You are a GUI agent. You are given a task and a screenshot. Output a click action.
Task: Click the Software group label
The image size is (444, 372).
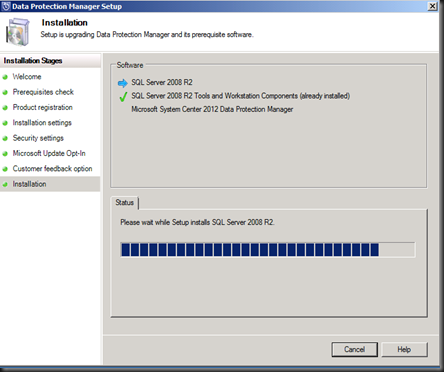[x=130, y=65]
